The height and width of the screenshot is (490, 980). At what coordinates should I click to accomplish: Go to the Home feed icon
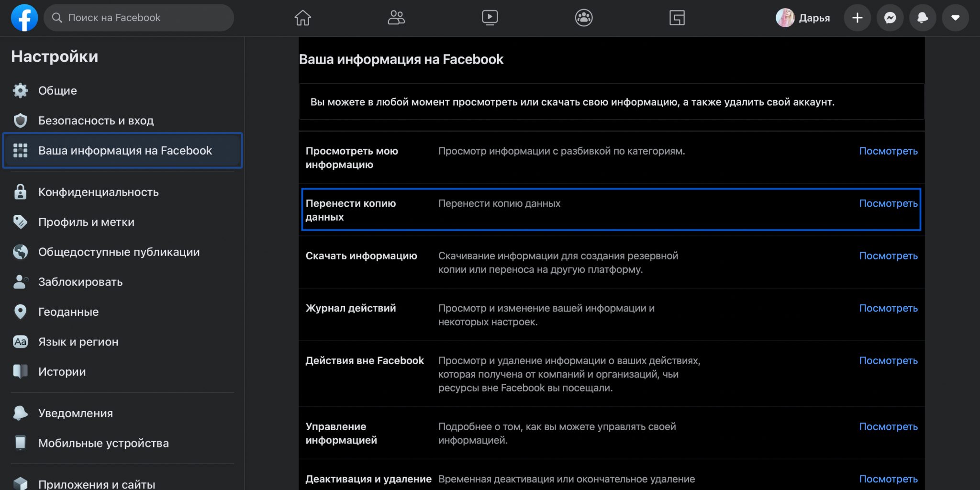click(302, 18)
